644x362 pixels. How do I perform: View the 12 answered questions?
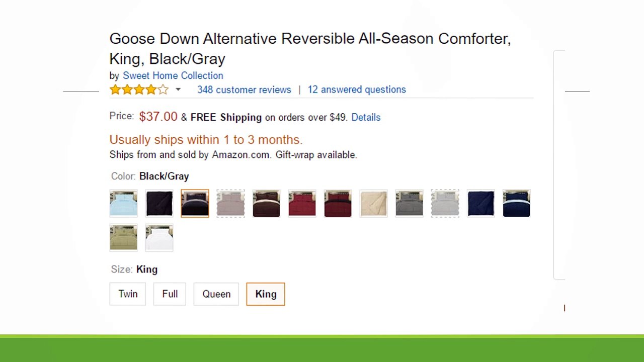click(x=357, y=89)
